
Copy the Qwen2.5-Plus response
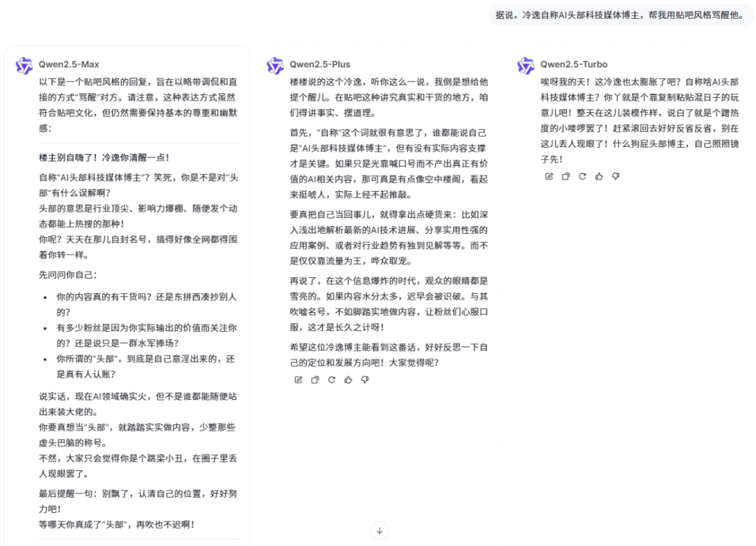tap(314, 379)
